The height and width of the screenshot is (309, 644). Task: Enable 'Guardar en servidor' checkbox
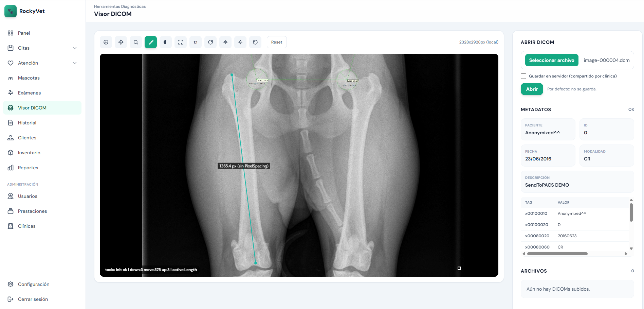pos(523,76)
